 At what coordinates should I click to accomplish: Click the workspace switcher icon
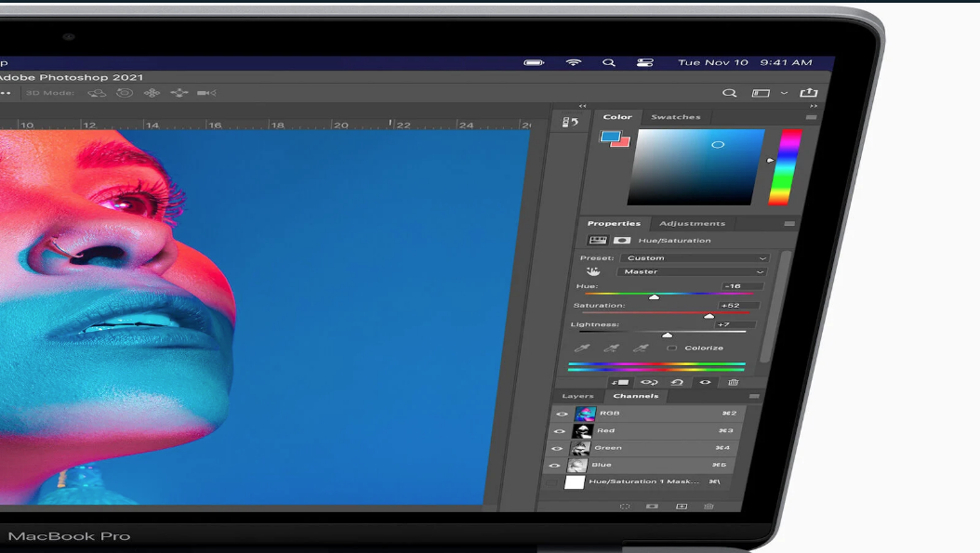pos(761,93)
